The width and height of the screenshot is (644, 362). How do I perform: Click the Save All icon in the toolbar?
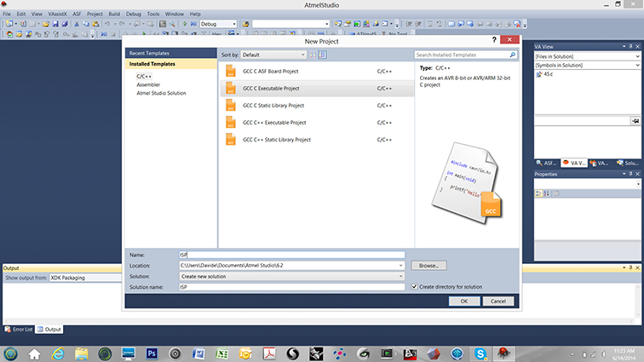(65, 24)
